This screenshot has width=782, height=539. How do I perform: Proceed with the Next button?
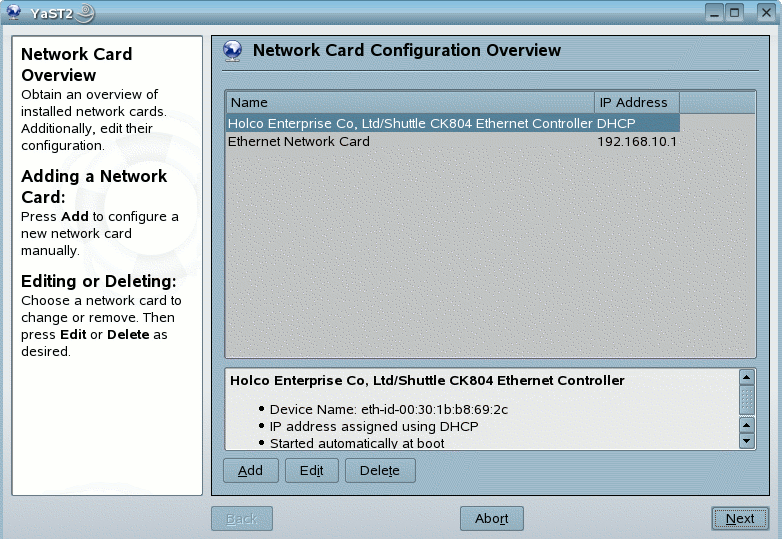click(740, 519)
